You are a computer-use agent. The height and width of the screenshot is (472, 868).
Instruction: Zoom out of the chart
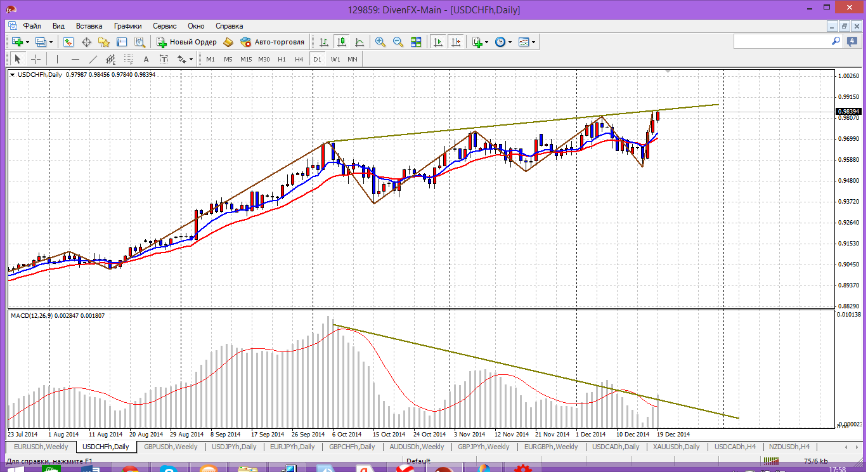click(398, 42)
